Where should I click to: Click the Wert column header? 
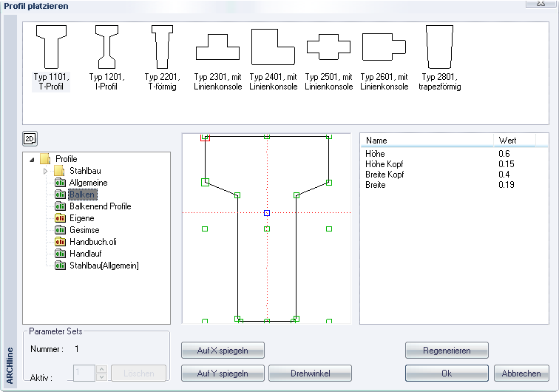tap(515, 141)
